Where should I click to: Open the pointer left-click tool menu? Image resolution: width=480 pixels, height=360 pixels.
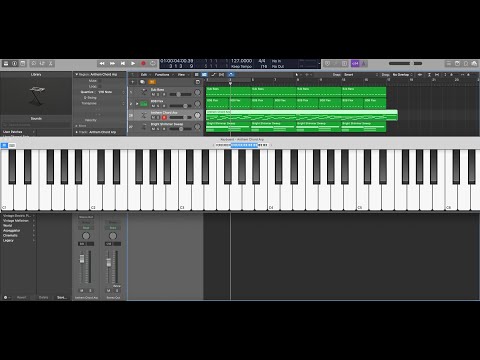pos(297,75)
